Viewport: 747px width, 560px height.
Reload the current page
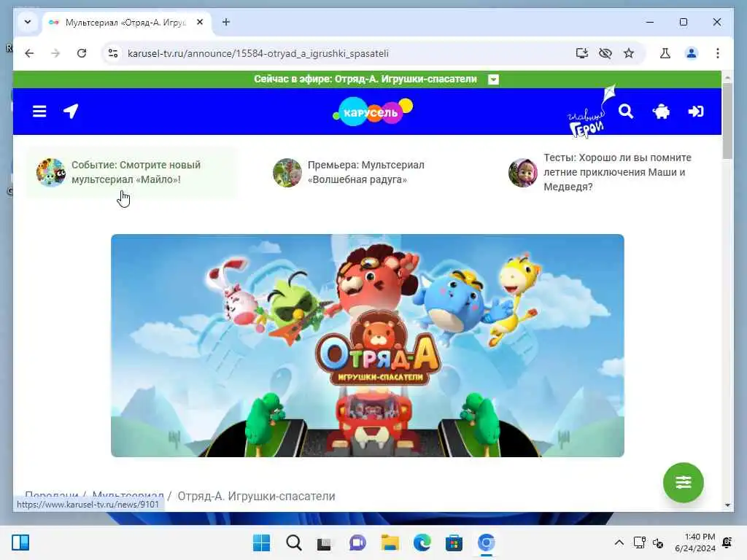pos(82,53)
